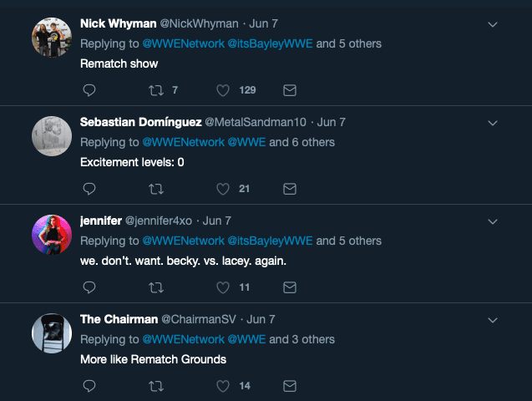
Task: Retweet the 'Excitement levels: 0' tweet
Action: (156, 189)
